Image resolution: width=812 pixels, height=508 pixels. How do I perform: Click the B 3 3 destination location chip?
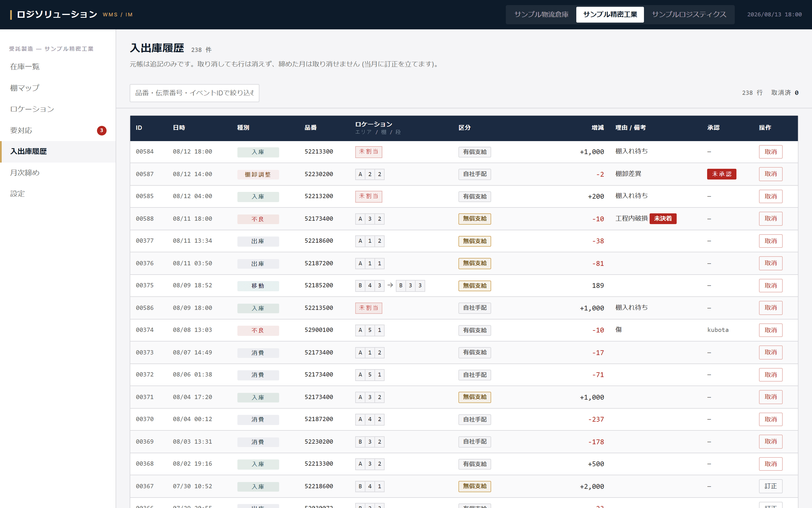(410, 286)
